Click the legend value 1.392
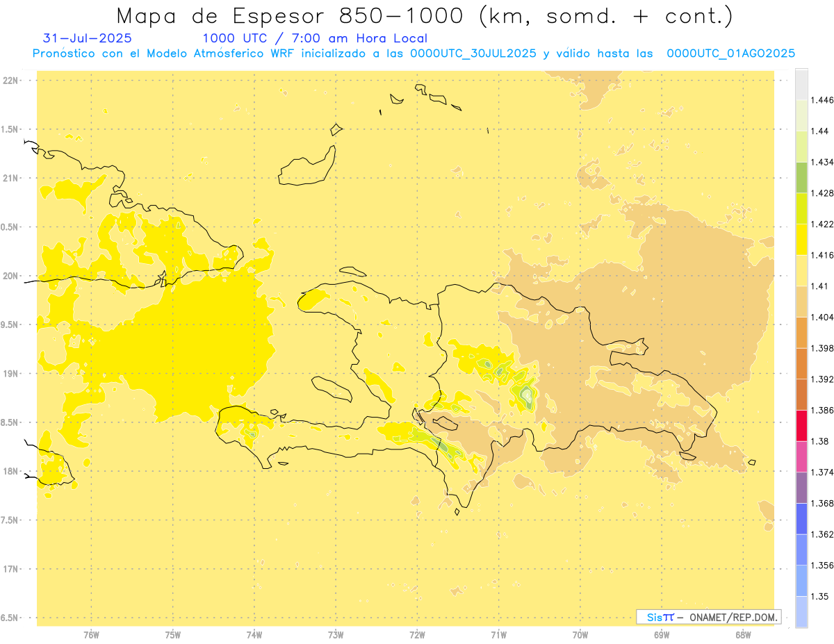Image resolution: width=834 pixels, height=644 pixels. [822, 379]
